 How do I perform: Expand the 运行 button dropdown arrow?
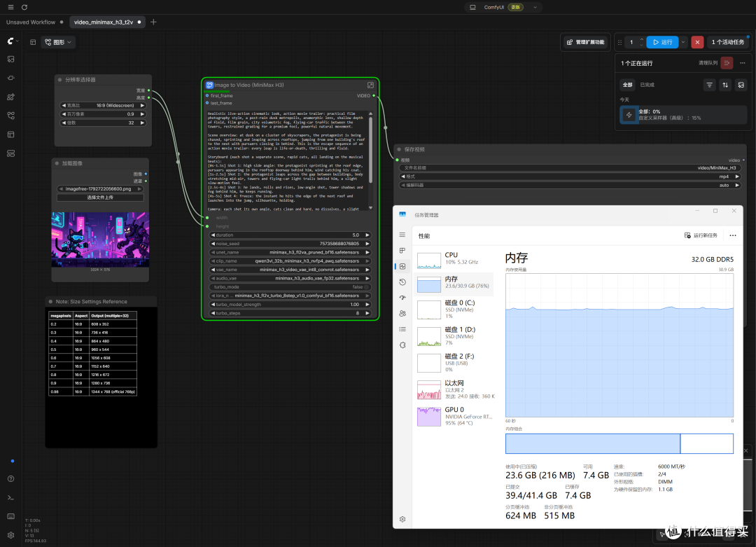683,42
